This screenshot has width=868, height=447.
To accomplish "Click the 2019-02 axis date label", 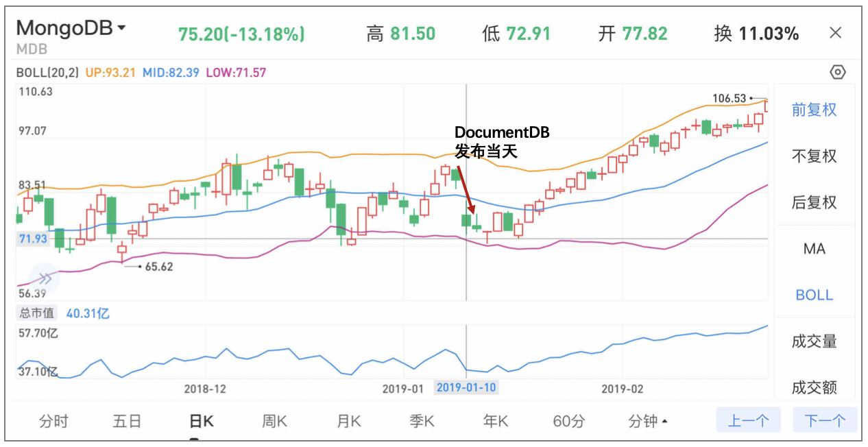I will click(x=623, y=389).
